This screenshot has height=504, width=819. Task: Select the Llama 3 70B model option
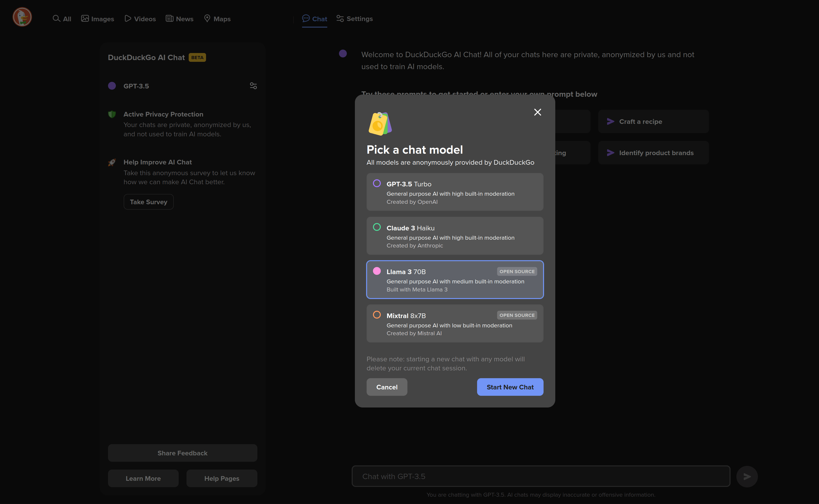[x=455, y=280]
